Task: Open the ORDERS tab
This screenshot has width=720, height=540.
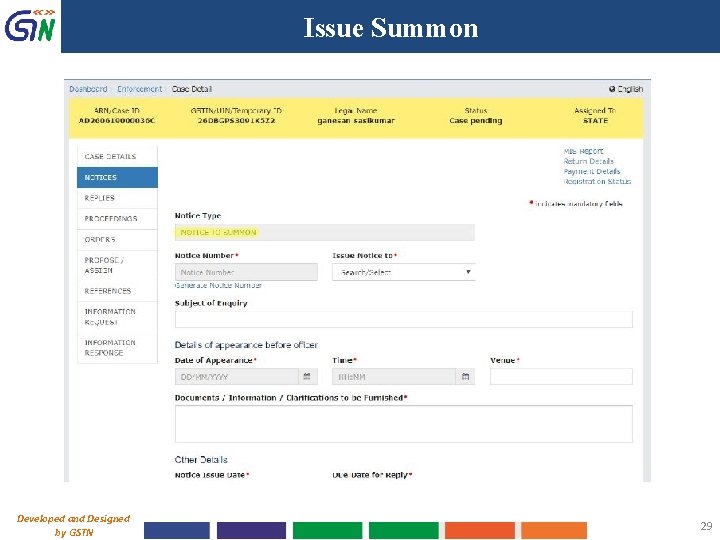Action: tap(117, 240)
